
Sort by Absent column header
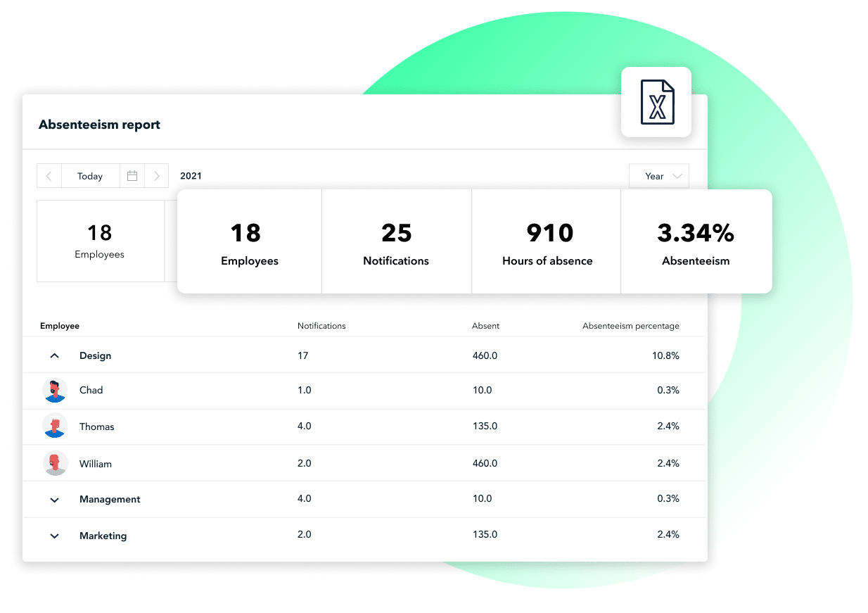tap(485, 326)
